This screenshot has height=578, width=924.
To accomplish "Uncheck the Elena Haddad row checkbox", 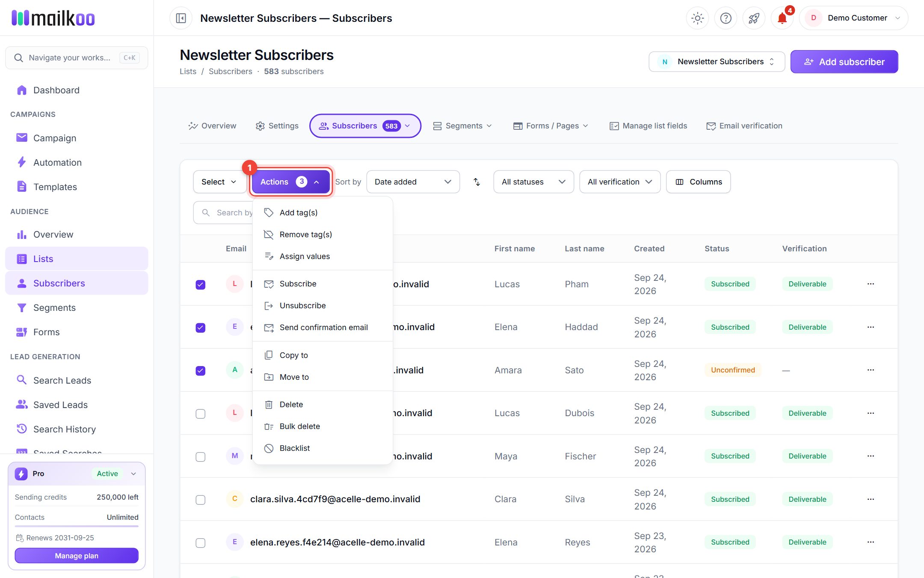I will (x=200, y=328).
